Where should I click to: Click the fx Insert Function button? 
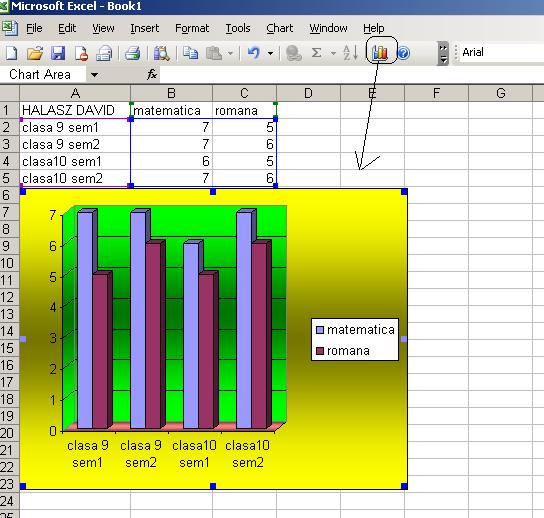pos(152,74)
